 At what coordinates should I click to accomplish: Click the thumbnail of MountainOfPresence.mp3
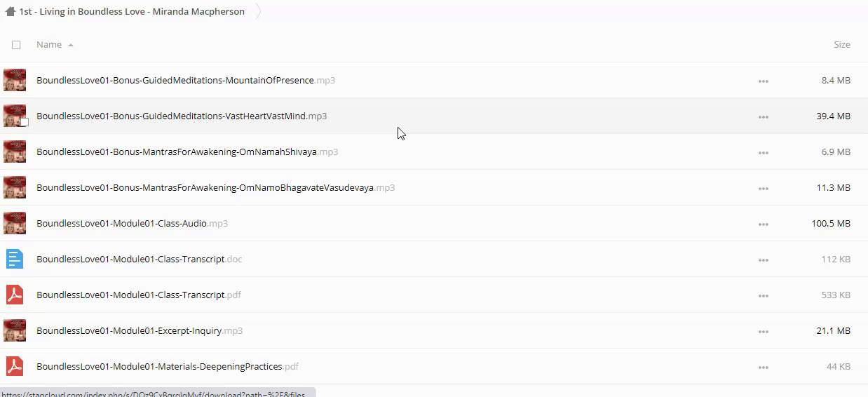pyautogui.click(x=15, y=81)
